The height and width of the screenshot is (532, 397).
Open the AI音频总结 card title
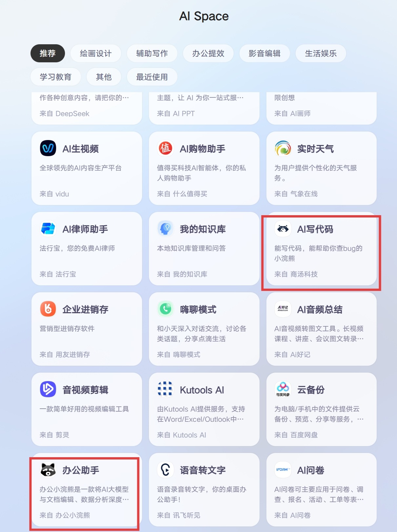[x=320, y=309]
